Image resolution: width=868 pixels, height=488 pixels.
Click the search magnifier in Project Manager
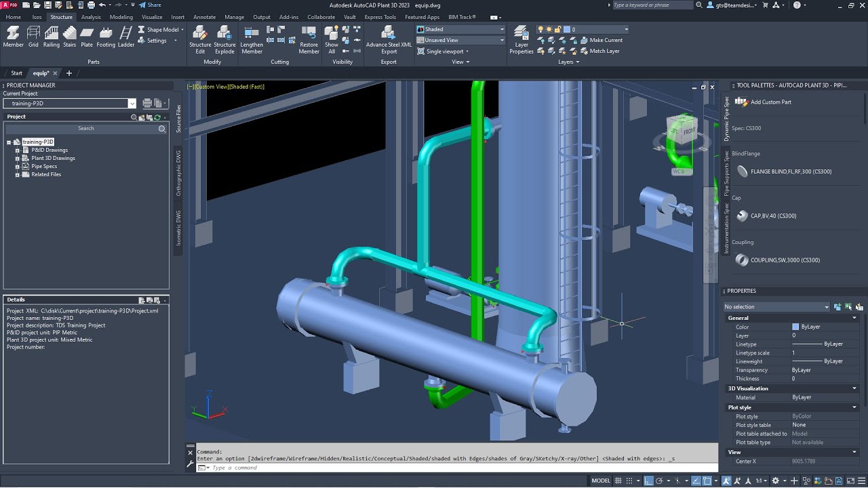162,128
